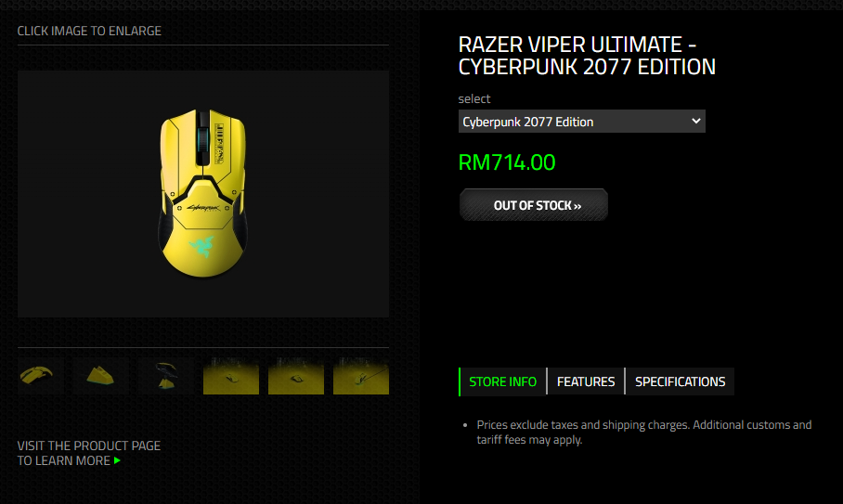Screen dimensions: 843x504
Task: Click the RM714.00 green price text
Action: click(x=507, y=162)
